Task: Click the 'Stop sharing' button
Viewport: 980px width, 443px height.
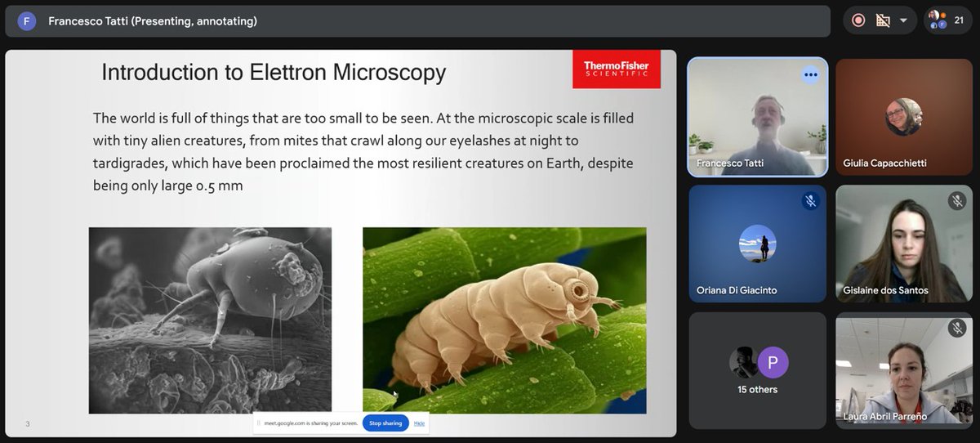Action: point(385,423)
